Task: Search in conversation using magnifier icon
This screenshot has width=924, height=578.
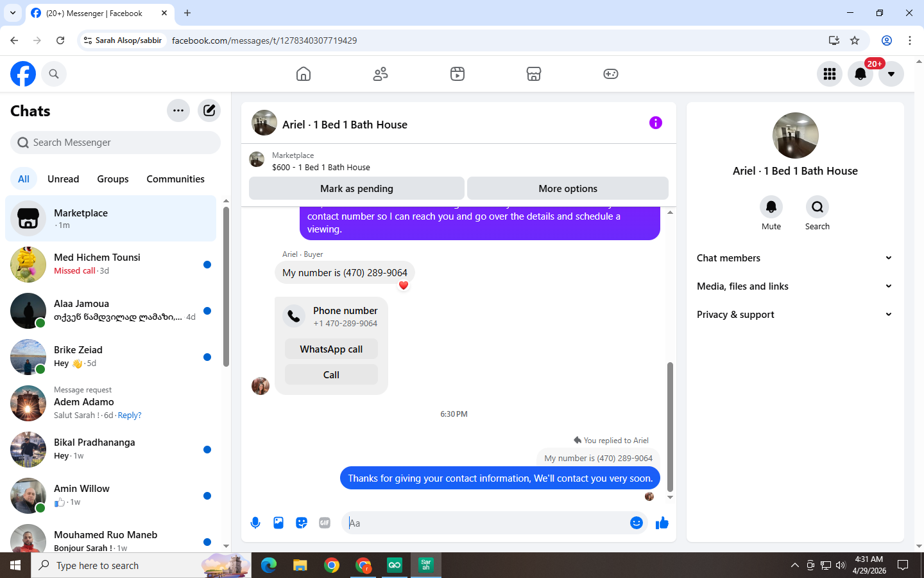Action: click(817, 207)
